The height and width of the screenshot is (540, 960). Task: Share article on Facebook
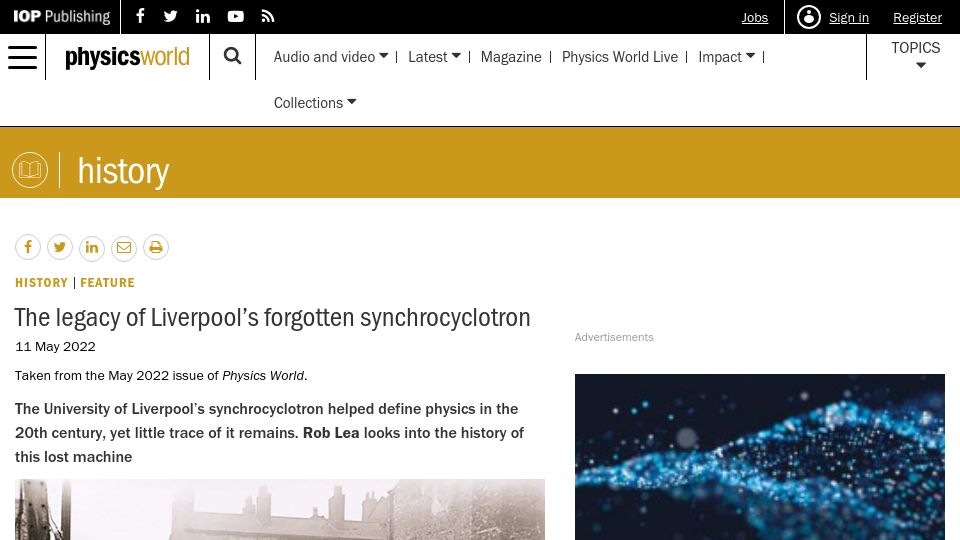(x=28, y=247)
